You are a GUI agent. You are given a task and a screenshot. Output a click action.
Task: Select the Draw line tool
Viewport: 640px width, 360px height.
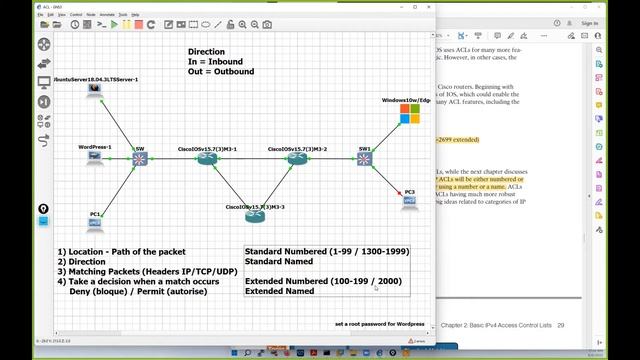[218, 25]
